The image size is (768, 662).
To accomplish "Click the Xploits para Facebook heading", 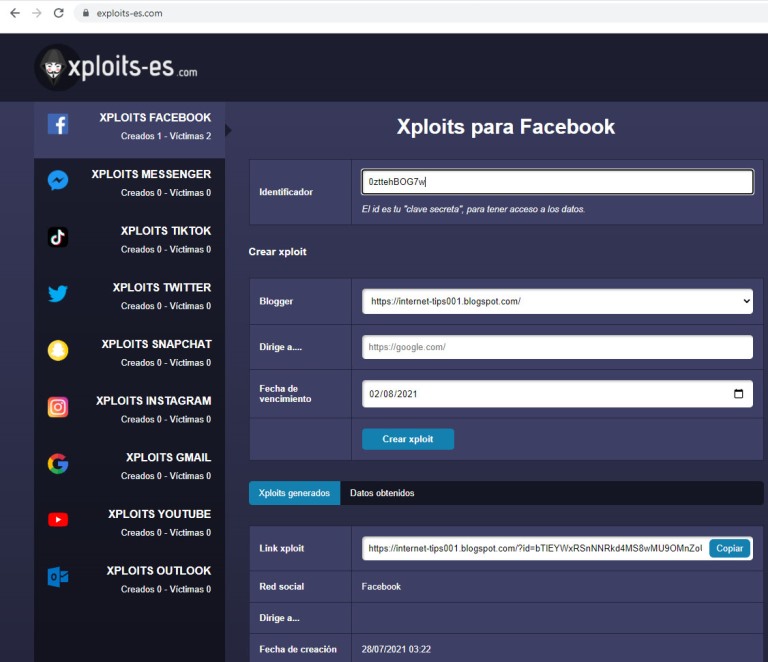I will tap(506, 127).
